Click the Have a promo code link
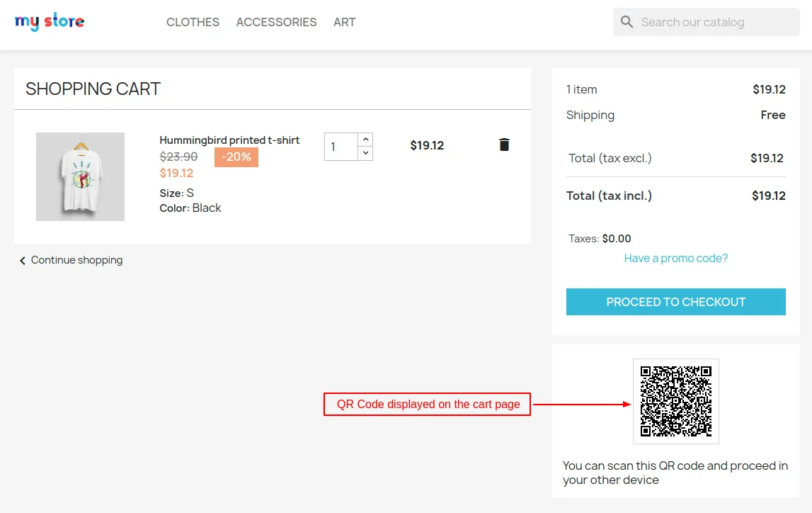The width and height of the screenshot is (812, 513). [x=675, y=258]
